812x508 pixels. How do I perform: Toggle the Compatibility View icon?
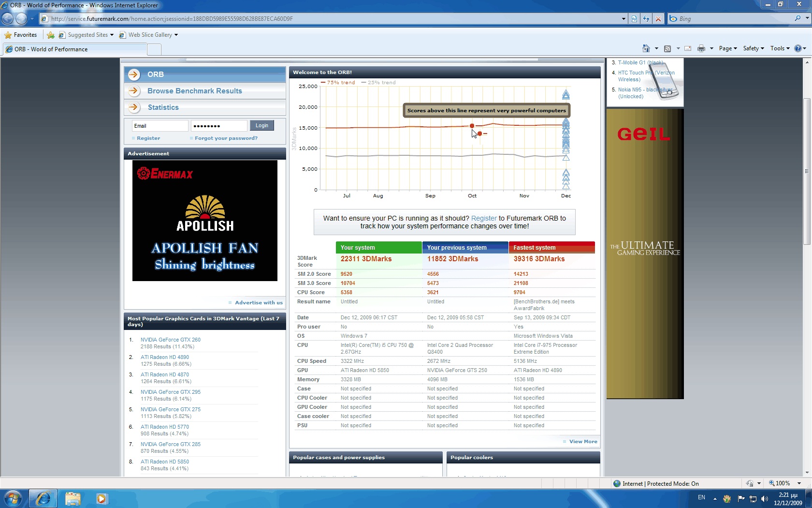634,19
